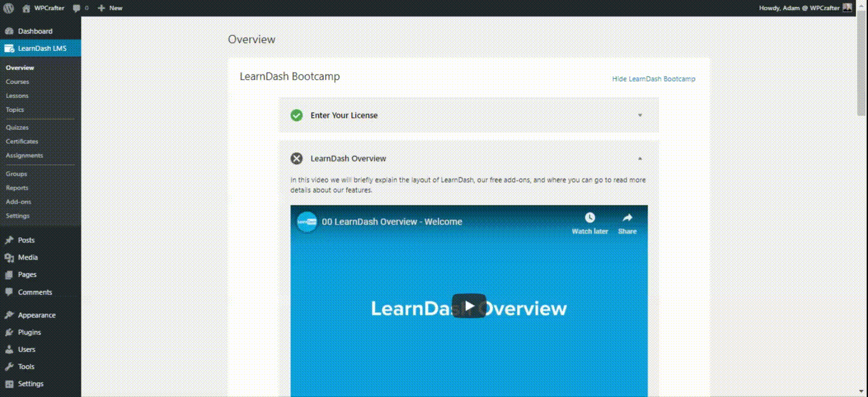Open the Reports submenu item
The width and height of the screenshot is (868, 397).
pyautogui.click(x=17, y=188)
